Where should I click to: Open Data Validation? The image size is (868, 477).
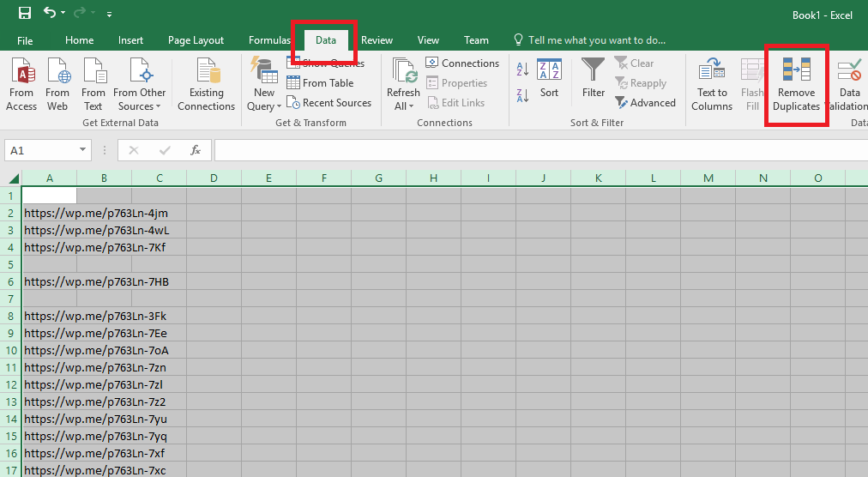click(x=848, y=84)
